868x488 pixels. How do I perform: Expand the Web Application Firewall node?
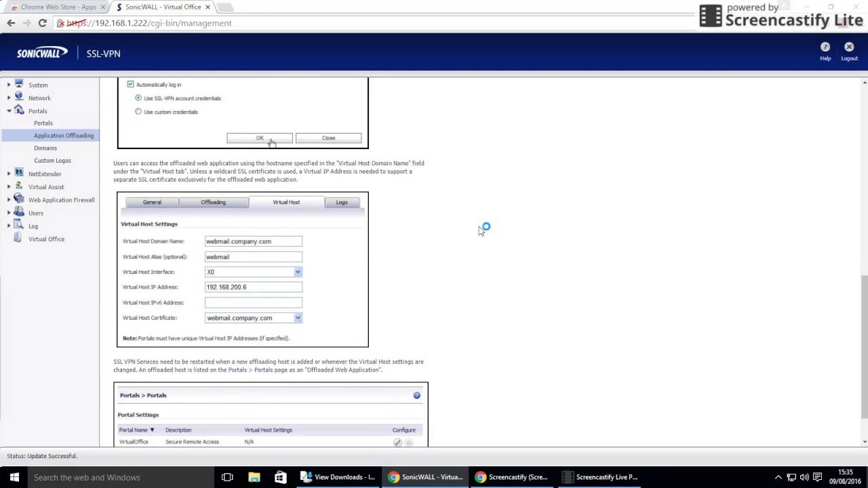point(9,199)
